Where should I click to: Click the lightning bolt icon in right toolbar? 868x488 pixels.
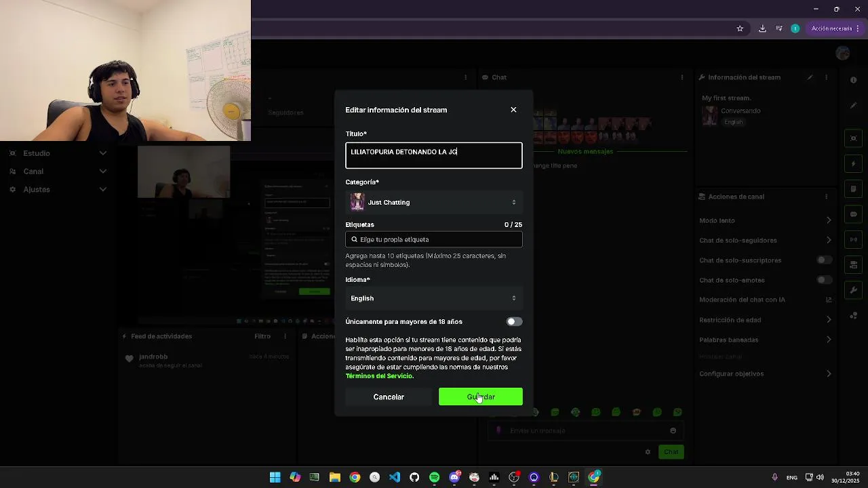[854, 164]
